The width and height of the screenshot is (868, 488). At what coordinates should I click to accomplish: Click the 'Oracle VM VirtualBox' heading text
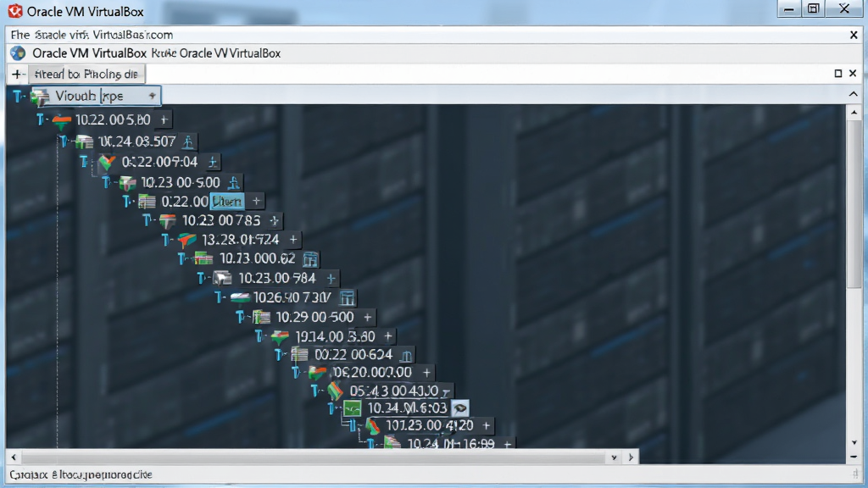coord(89,53)
